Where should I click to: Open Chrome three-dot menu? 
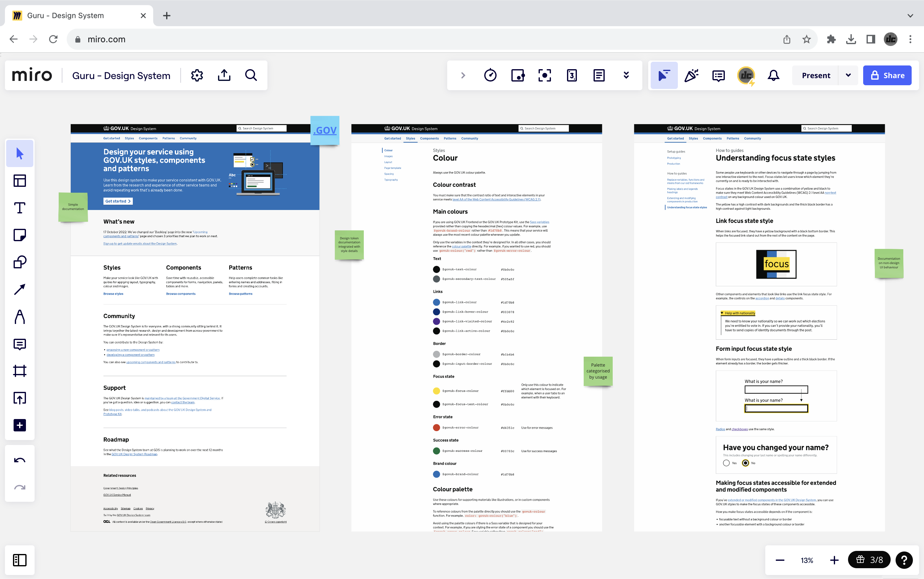tap(911, 40)
